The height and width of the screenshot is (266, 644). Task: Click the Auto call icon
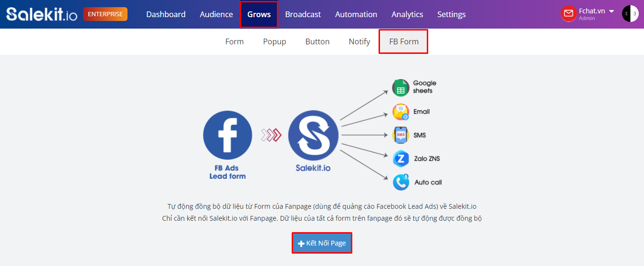coord(401,182)
